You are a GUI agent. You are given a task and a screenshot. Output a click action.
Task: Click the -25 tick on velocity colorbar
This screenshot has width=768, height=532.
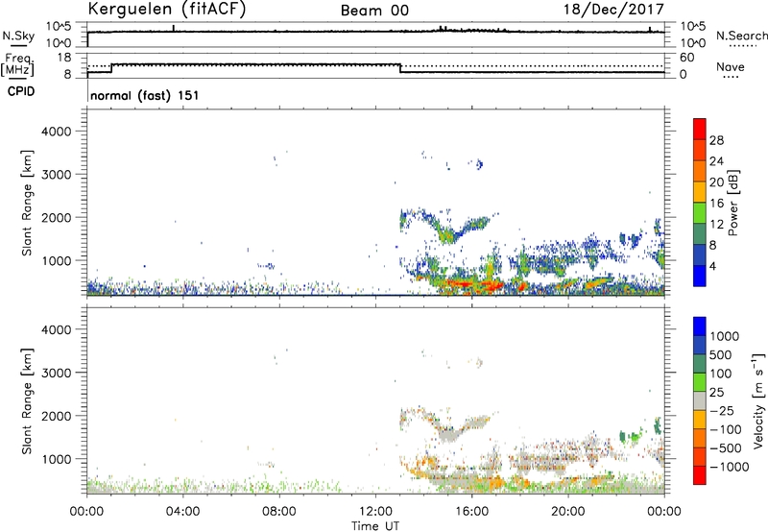tap(722, 410)
